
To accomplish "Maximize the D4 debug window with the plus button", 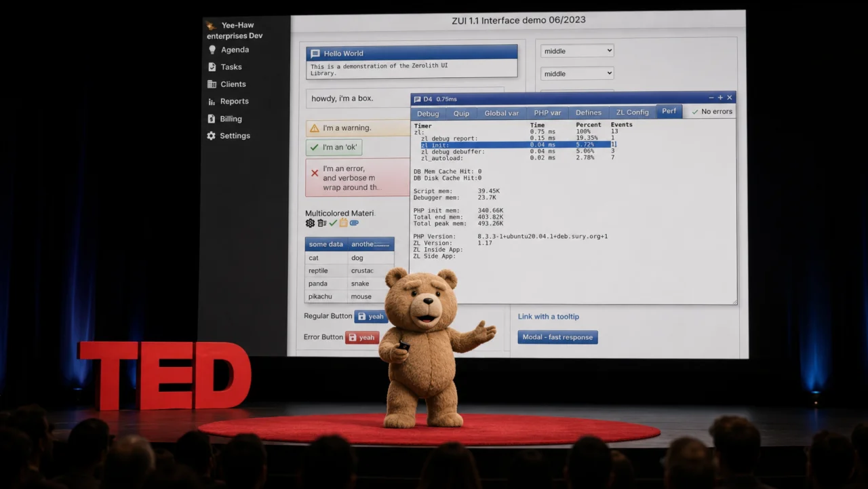I will pos(720,98).
